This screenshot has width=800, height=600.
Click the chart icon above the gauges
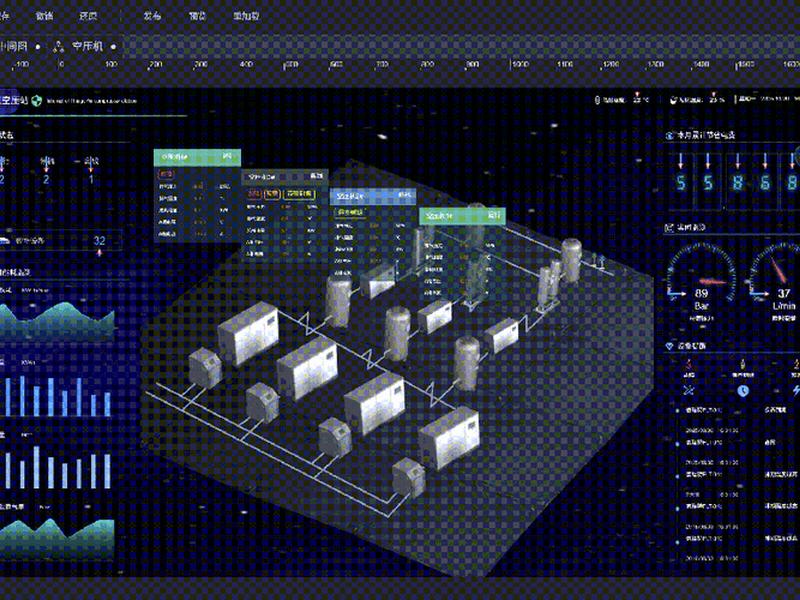[x=669, y=228]
